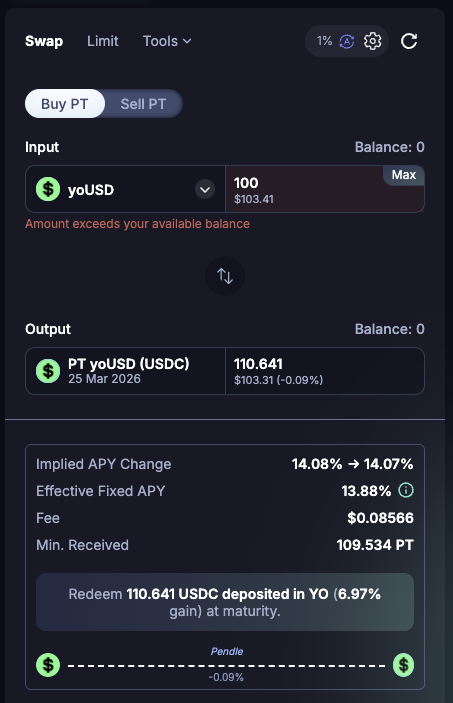The width and height of the screenshot is (453, 703).
Task: Click the right route token icon
Action: tap(403, 665)
